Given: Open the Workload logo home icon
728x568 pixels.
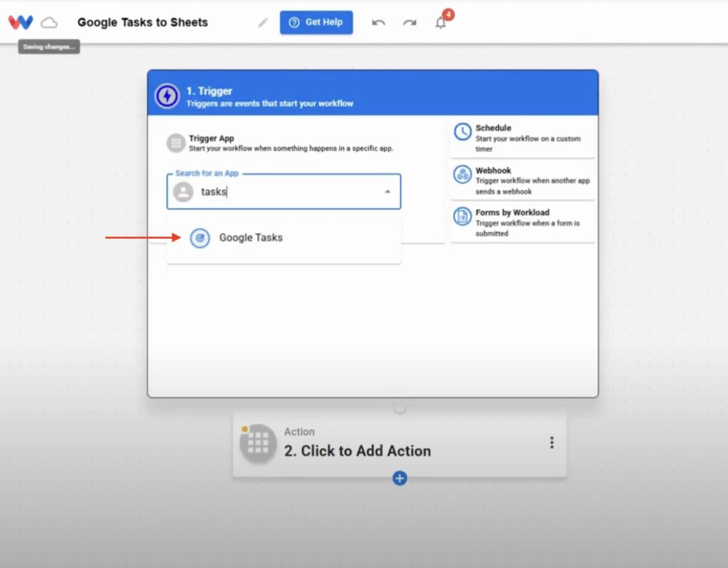Looking at the screenshot, I should tap(21, 22).
